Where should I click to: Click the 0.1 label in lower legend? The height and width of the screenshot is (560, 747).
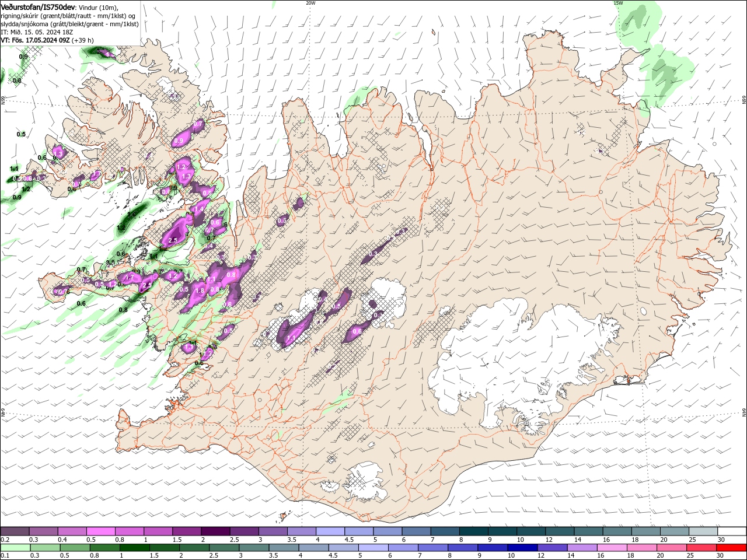tap(4, 556)
